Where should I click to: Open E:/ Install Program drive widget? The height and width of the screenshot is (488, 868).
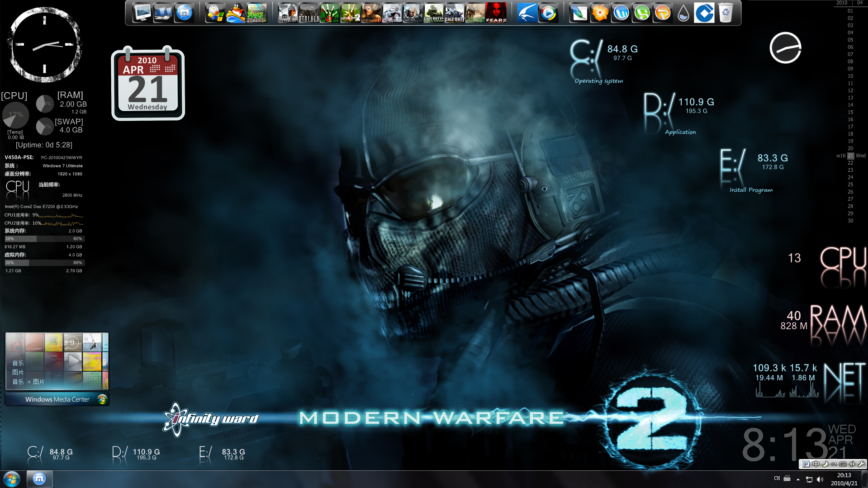point(754,171)
